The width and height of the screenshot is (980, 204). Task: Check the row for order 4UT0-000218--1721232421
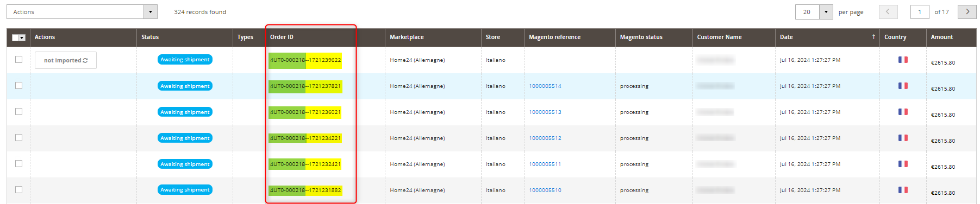18,164
